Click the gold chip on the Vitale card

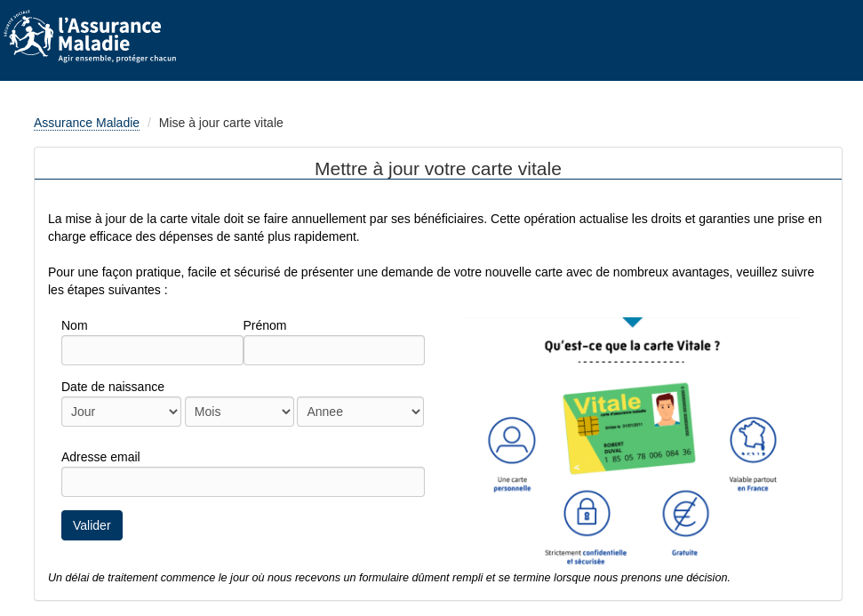click(x=587, y=426)
